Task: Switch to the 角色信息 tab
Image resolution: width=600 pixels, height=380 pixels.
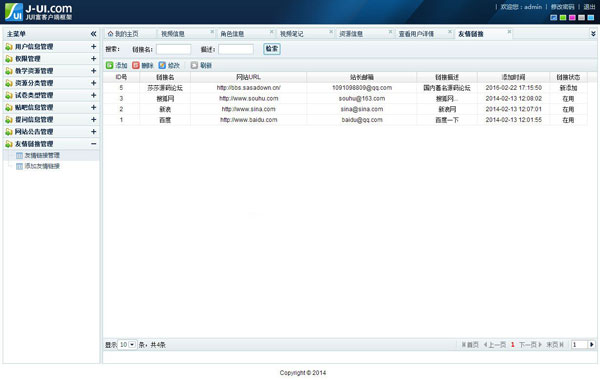Action: (232, 34)
